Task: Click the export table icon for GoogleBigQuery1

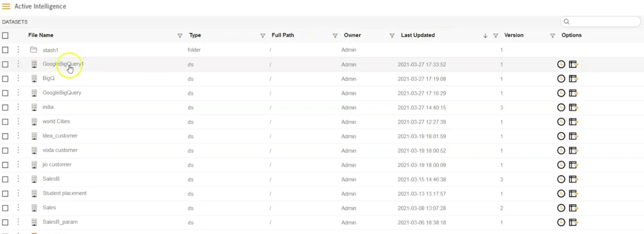Action: [x=573, y=65]
